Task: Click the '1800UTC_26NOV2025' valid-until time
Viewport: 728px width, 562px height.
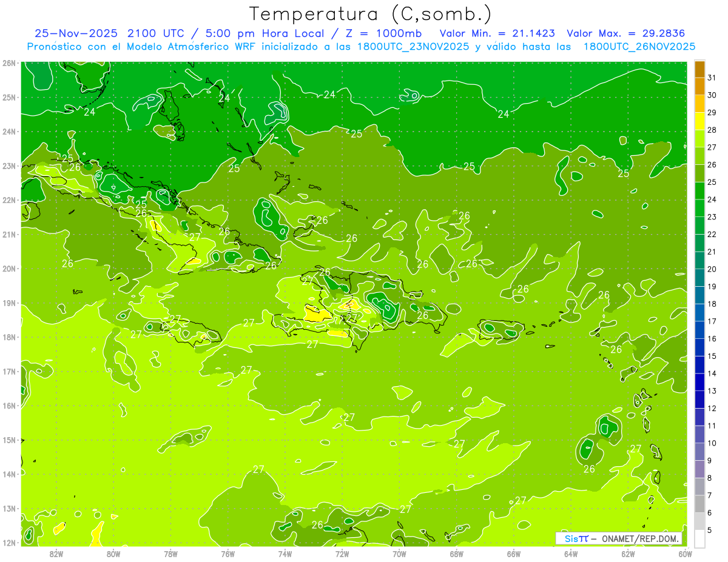Action: (639, 47)
